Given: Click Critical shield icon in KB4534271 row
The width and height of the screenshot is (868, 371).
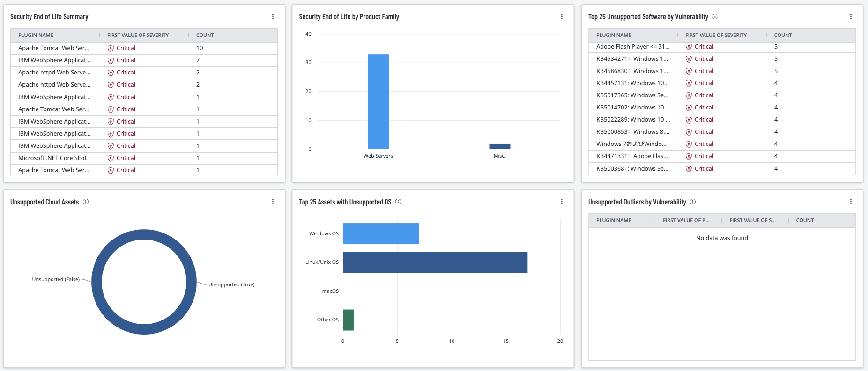Looking at the screenshot, I should [689, 59].
